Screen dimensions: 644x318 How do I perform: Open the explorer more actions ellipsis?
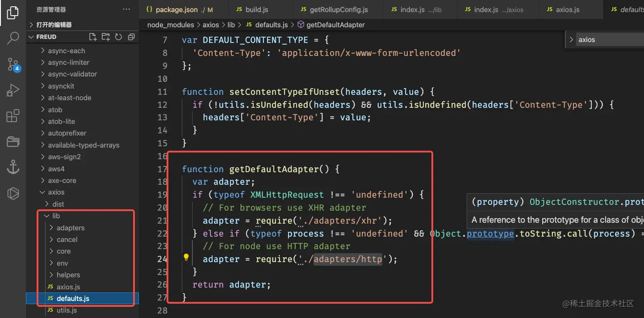click(126, 9)
